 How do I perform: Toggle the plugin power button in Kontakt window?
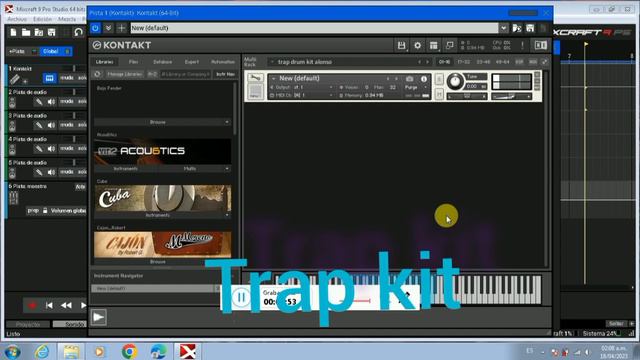tap(95, 28)
